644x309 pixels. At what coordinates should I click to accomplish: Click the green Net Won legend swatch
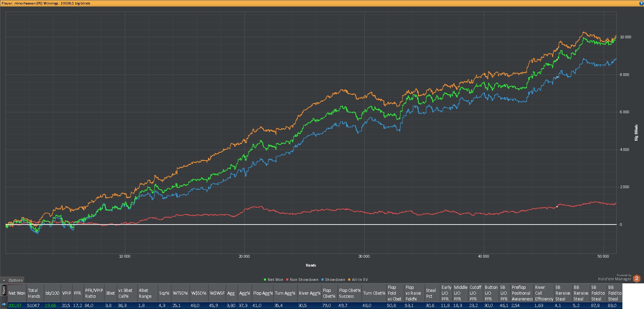[x=265, y=280]
